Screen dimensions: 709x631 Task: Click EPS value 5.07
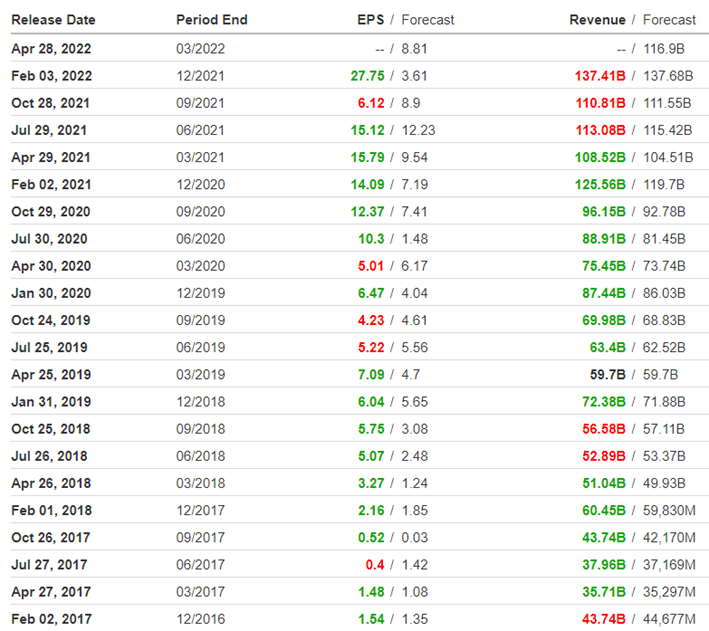(x=371, y=456)
